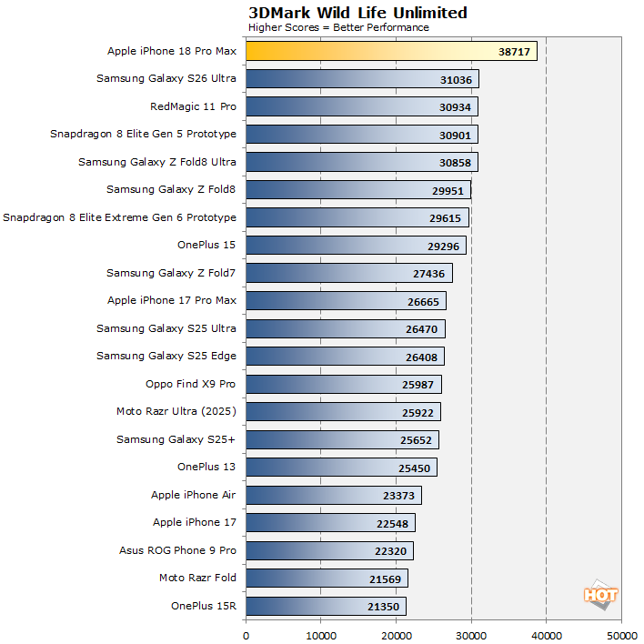Click the score value 26408
Viewport: 644px width, 644px height.
pyautogui.click(x=421, y=357)
